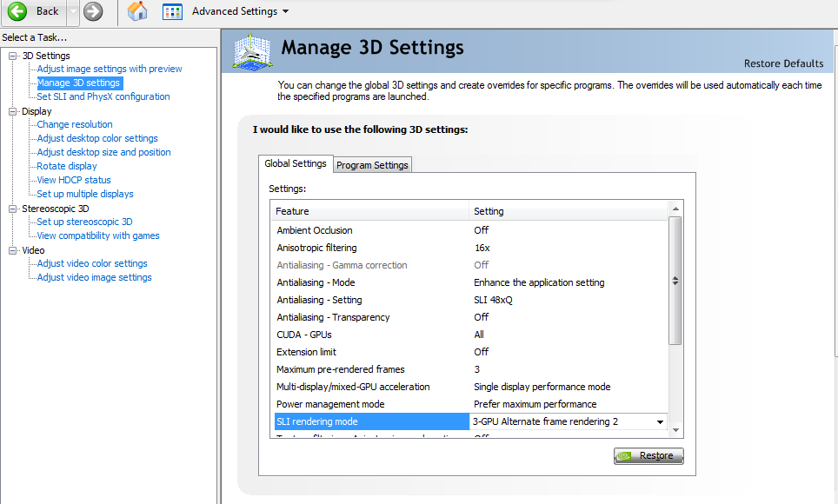Click the CUDA GPUs value All
This screenshot has width=838, height=504.
click(479, 335)
